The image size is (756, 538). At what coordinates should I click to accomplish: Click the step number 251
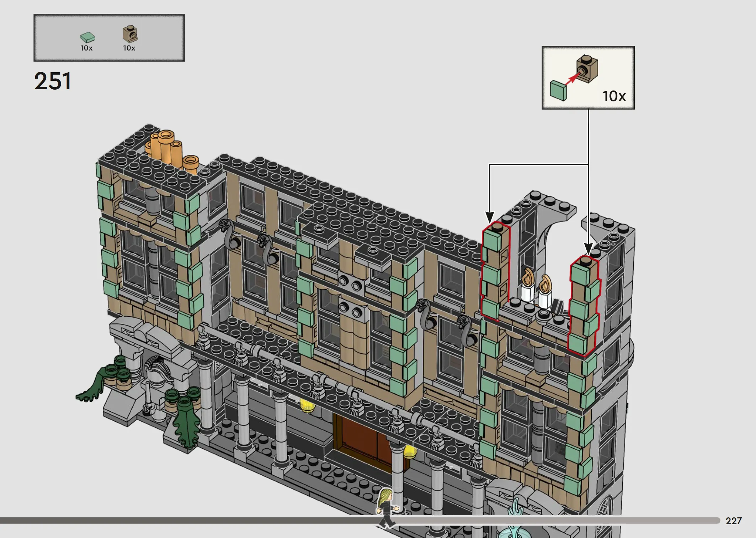(x=53, y=81)
